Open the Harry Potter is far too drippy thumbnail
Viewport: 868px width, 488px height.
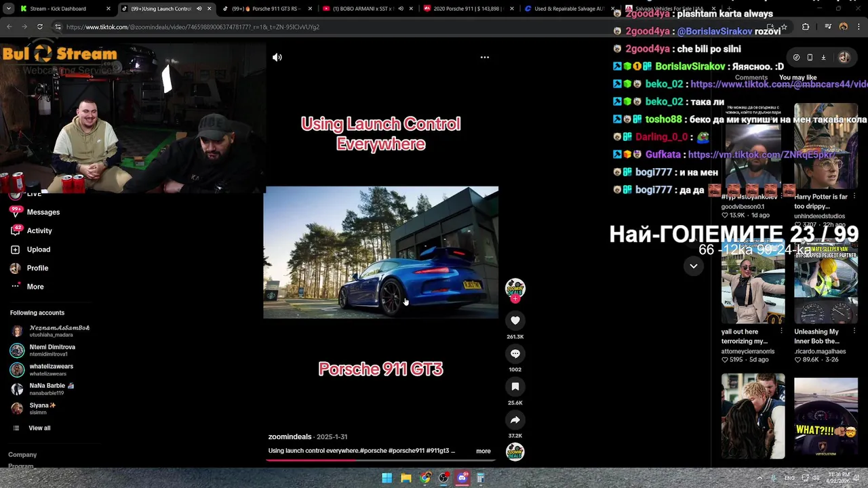pyautogui.click(x=826, y=146)
